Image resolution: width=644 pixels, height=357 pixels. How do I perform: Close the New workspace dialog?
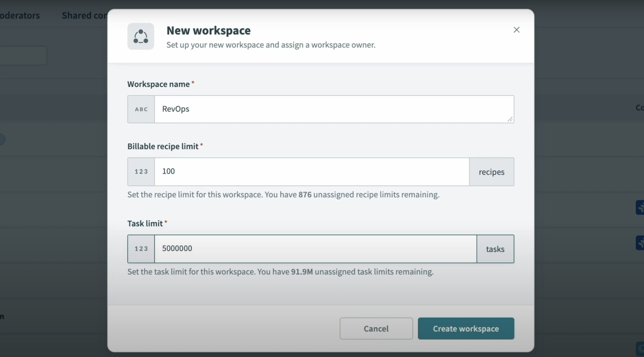[517, 30]
